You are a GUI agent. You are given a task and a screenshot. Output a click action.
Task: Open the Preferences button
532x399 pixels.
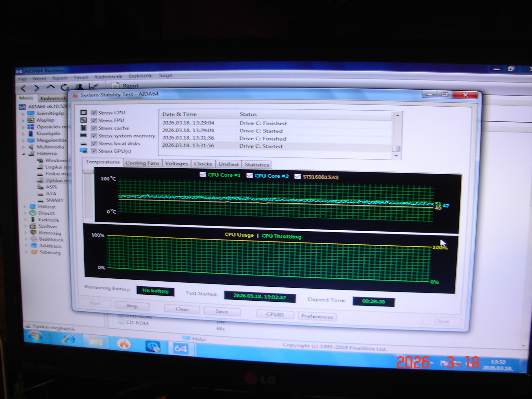[x=317, y=317]
